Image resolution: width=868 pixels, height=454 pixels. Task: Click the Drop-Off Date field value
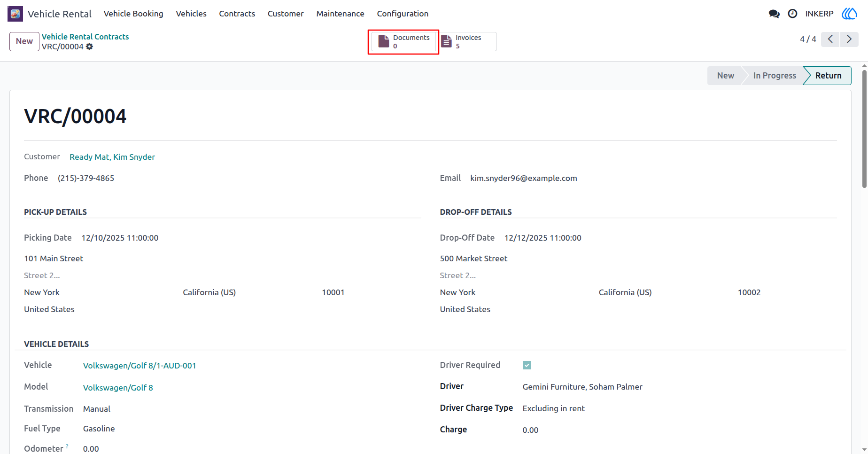tap(543, 238)
